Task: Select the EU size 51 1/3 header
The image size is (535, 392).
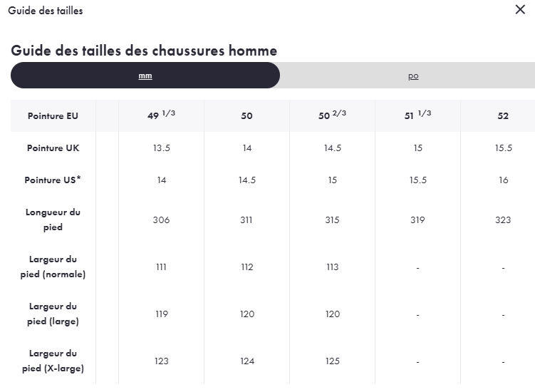Action: pyautogui.click(x=417, y=115)
